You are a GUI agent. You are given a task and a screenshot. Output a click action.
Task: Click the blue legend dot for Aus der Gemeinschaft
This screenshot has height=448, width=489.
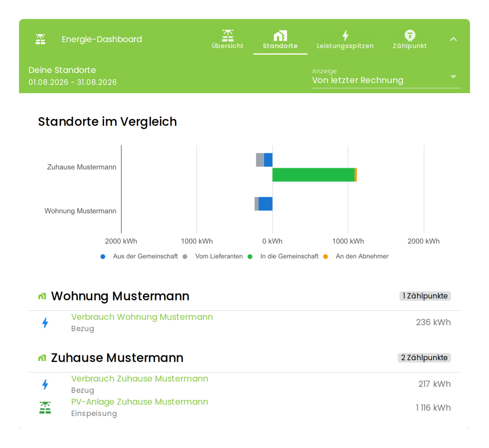point(103,257)
